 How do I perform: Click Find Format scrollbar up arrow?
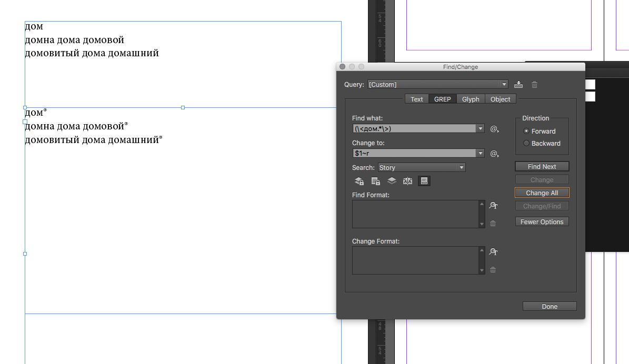coord(482,204)
